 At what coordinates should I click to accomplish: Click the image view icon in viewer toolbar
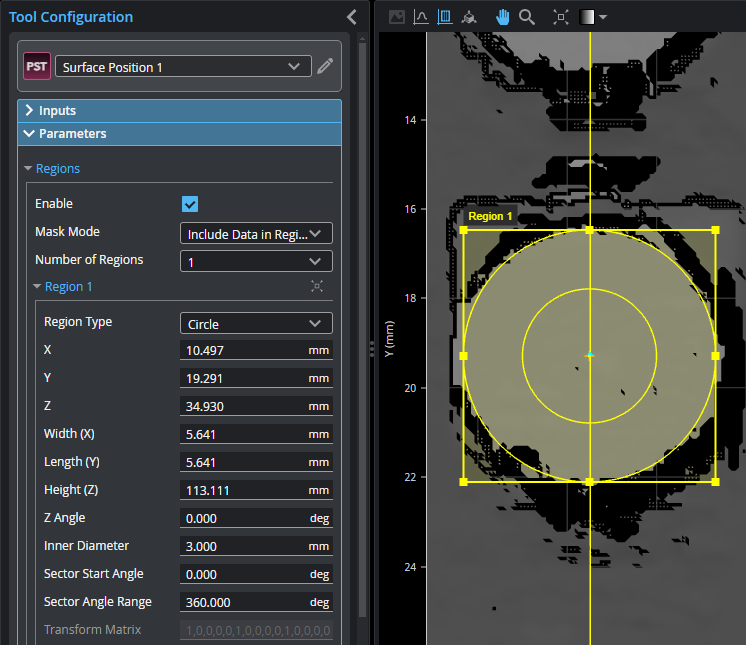coord(396,17)
